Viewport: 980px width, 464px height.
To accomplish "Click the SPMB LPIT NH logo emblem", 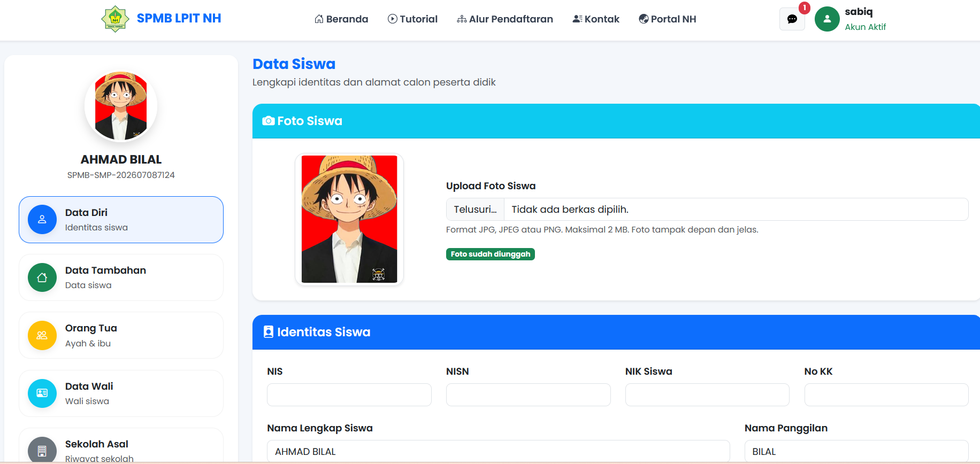I will (x=115, y=19).
